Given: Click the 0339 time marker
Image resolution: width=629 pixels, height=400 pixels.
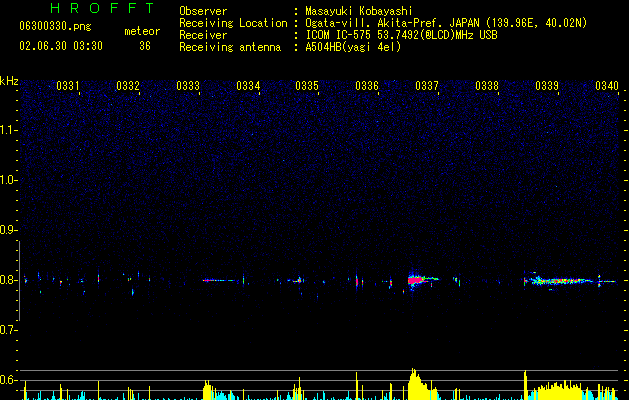Looking at the screenshot, I should pos(547,86).
